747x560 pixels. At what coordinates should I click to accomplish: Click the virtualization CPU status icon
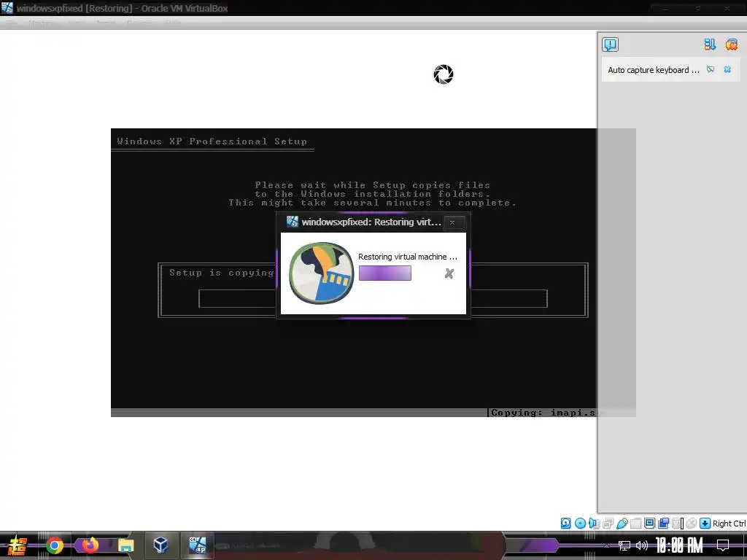coord(677,524)
